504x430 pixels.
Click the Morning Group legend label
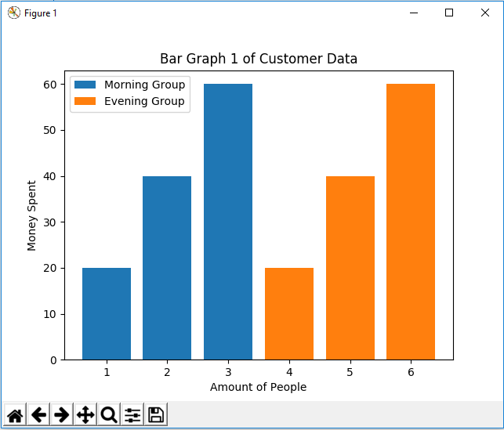pos(145,85)
